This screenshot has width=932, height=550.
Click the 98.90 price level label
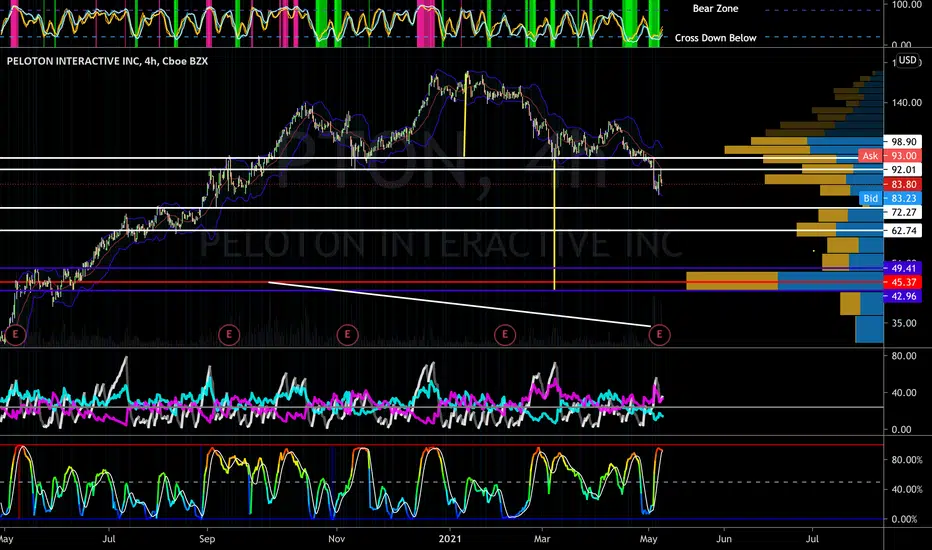click(903, 142)
